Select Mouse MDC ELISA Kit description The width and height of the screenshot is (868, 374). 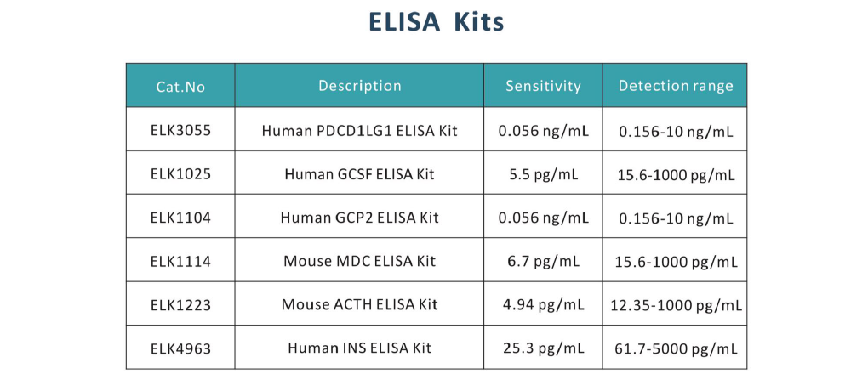[x=360, y=261]
